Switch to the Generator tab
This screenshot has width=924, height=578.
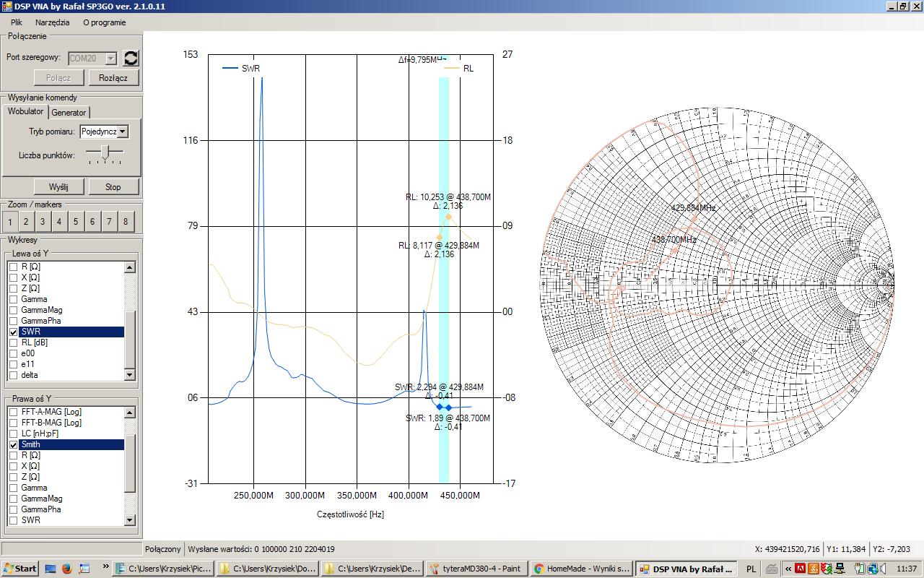tap(69, 113)
